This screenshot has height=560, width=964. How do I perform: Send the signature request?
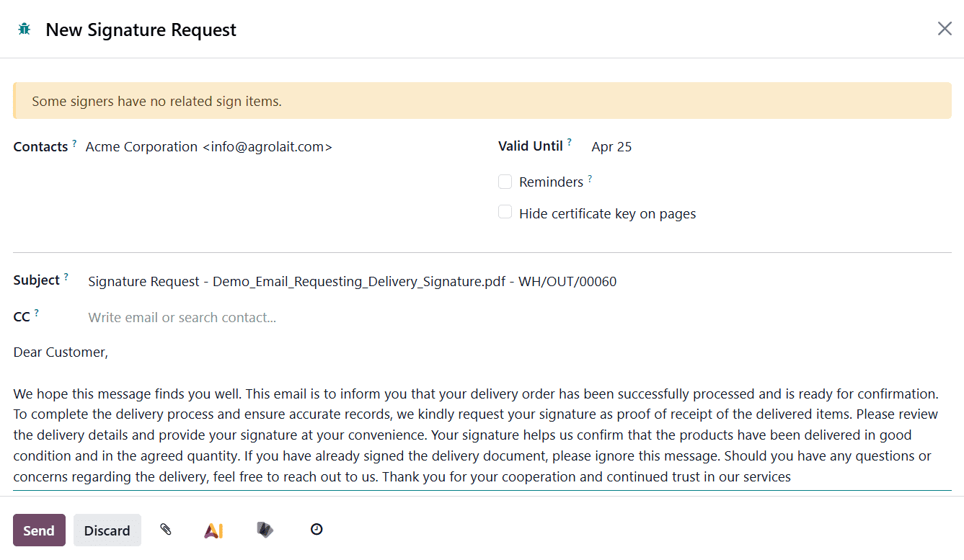coord(39,530)
